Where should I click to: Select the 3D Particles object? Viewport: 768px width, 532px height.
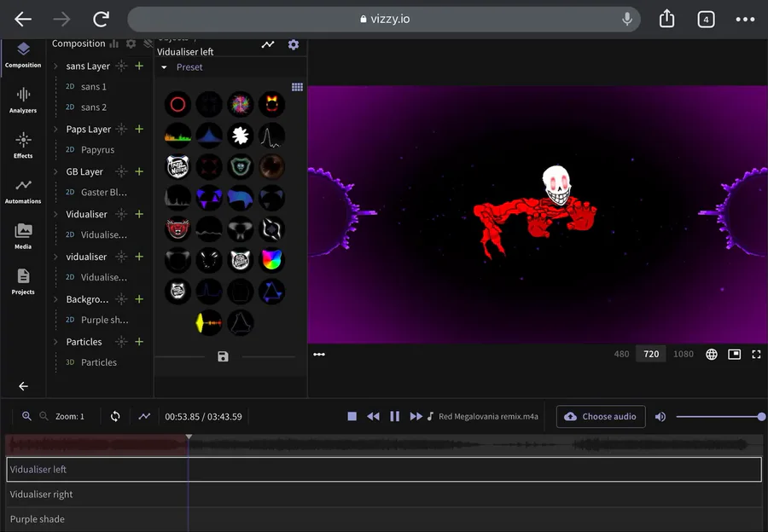coord(98,362)
